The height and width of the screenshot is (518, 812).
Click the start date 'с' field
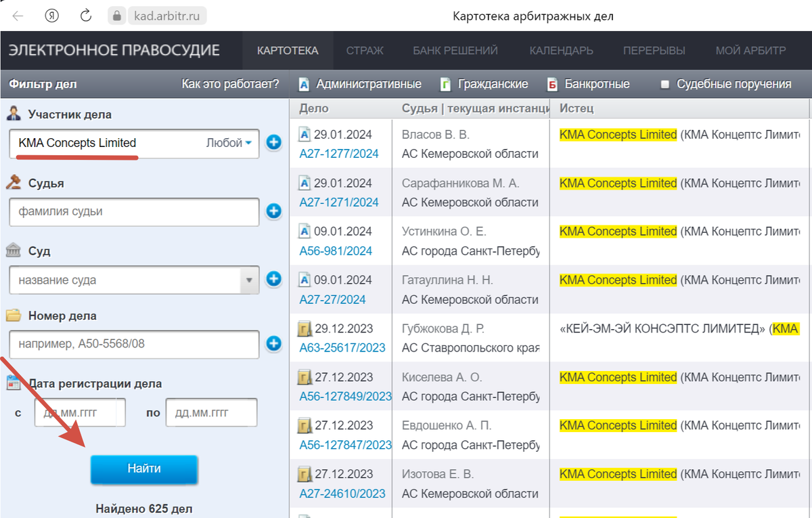click(80, 412)
